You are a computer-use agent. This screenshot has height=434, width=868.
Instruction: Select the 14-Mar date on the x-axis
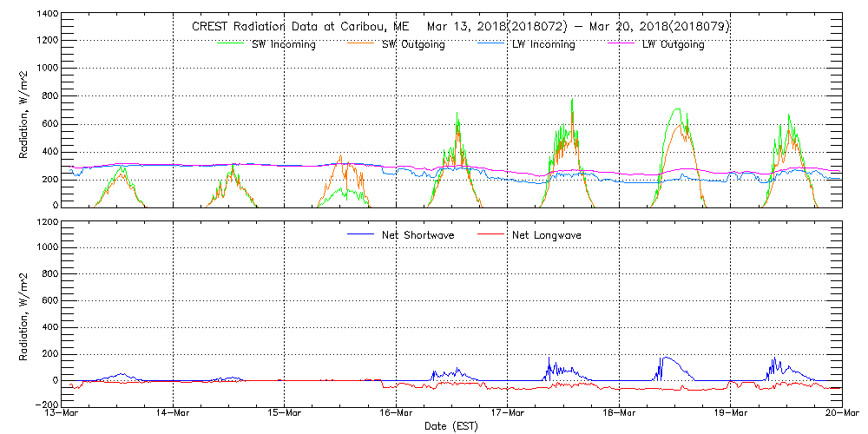pos(174,414)
